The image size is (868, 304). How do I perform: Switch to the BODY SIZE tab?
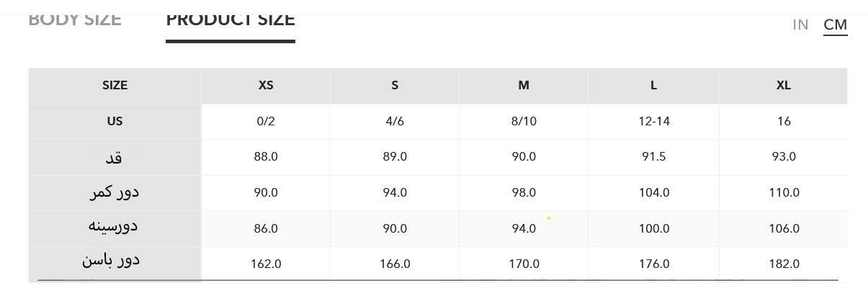pyautogui.click(x=74, y=19)
